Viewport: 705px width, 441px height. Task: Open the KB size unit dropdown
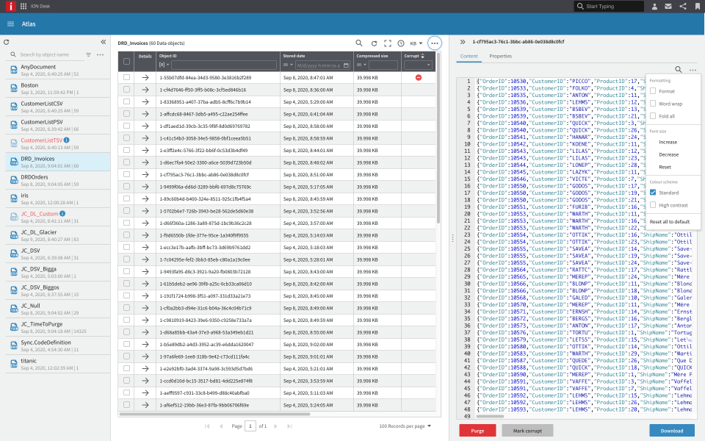[x=416, y=44]
